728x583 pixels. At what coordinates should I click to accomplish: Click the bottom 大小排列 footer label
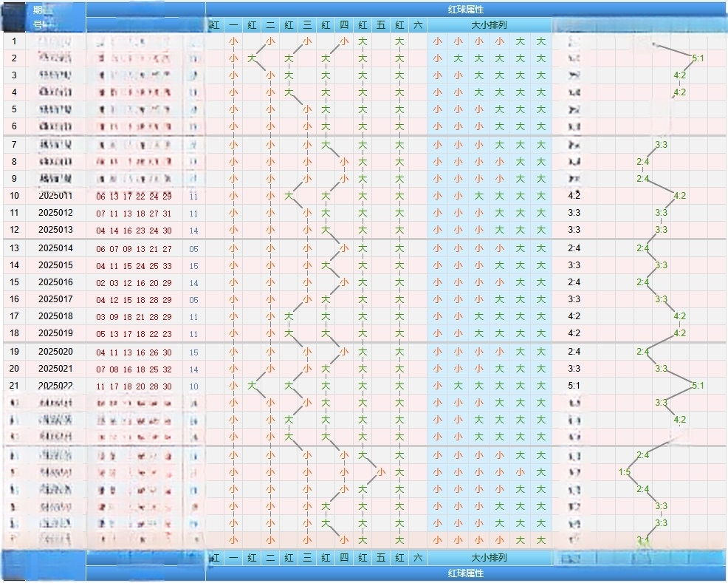[x=489, y=558]
